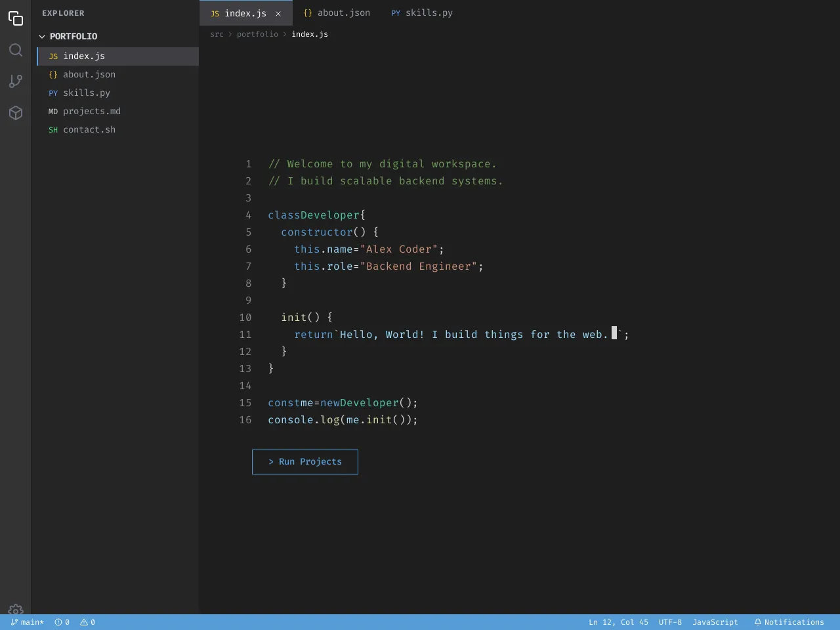Click the src breadcrumb segment
This screenshot has width=840, height=630.
217,34
